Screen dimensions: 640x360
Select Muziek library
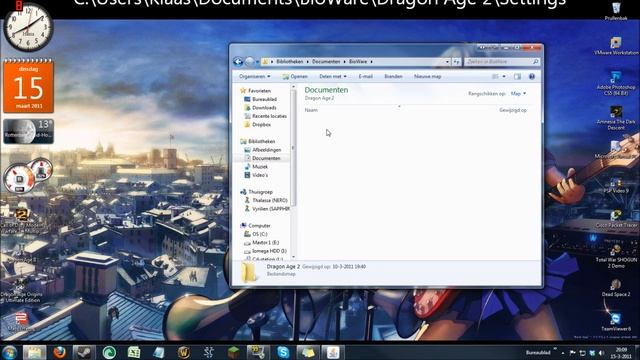point(256,167)
